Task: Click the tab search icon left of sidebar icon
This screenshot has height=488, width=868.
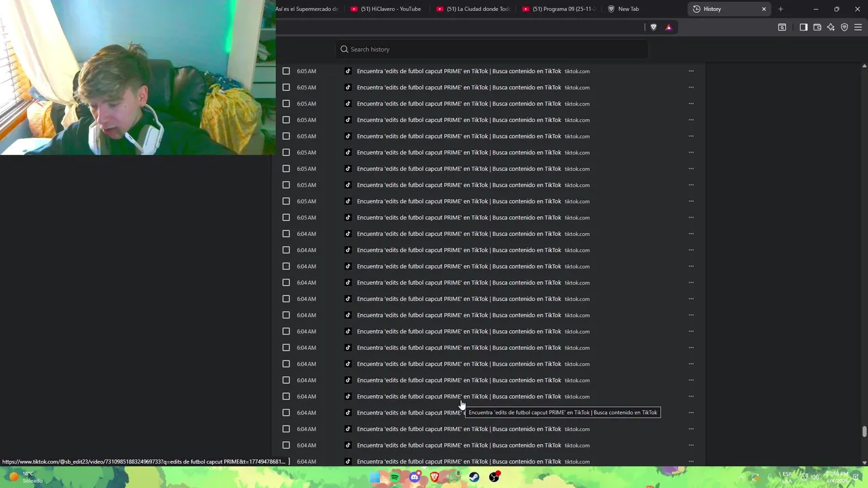Action: (x=782, y=27)
